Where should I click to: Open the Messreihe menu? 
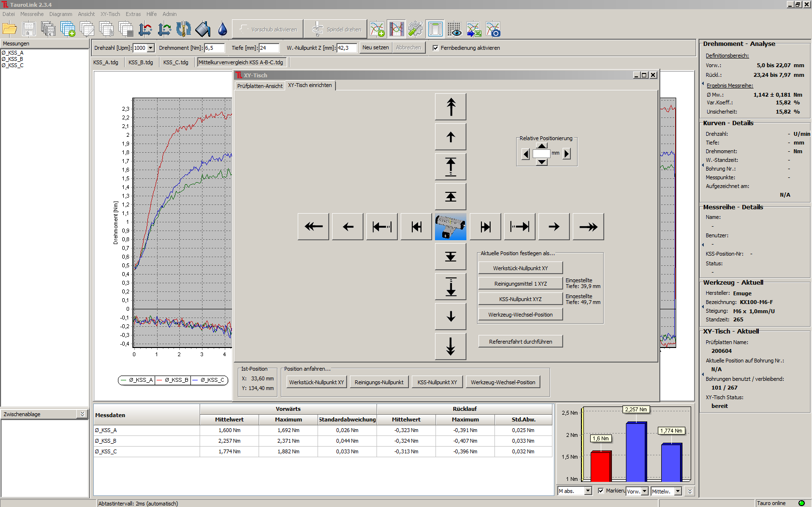click(x=32, y=14)
